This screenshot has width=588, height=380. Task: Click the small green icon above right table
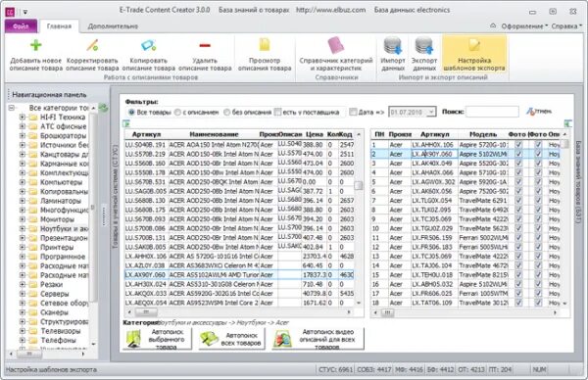[568, 123]
